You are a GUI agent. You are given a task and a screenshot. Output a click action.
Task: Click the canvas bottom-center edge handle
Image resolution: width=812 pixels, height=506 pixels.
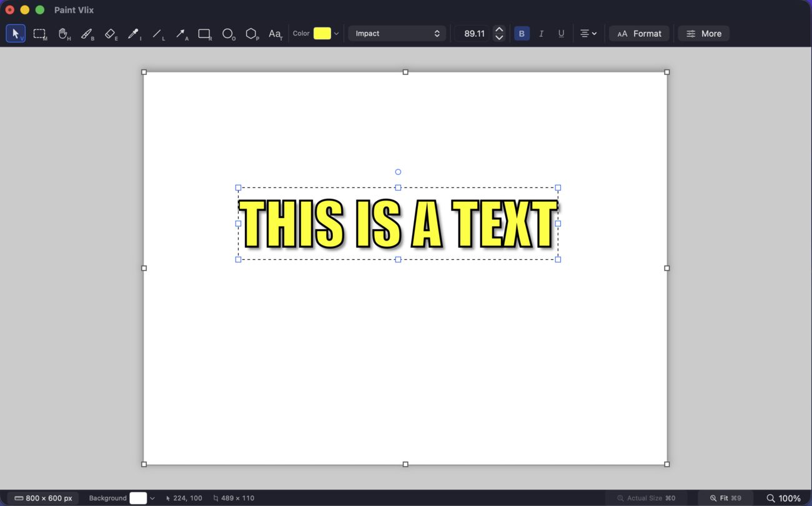coord(405,464)
